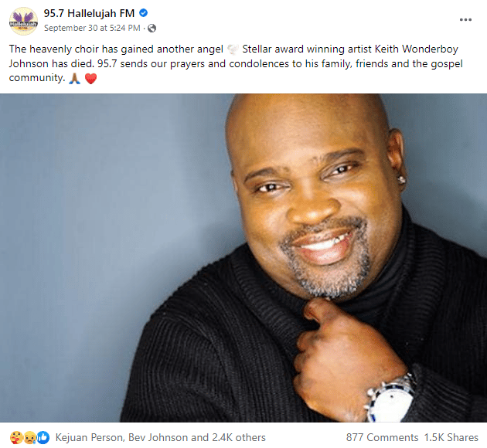Open the post photo in full view
The width and height of the screenshot is (487, 448).
243,258
